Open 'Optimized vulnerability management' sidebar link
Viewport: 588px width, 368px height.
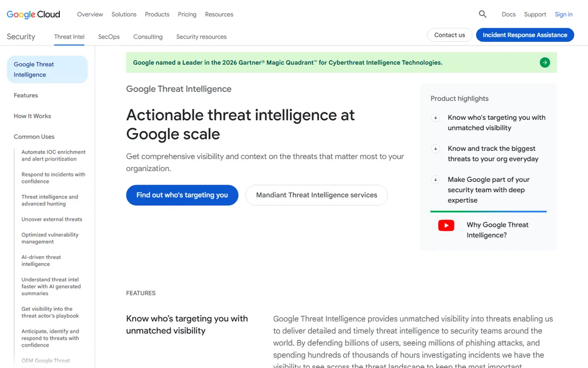tap(50, 238)
